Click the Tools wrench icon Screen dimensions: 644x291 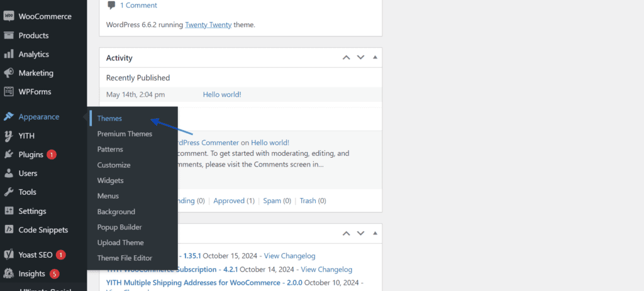(x=9, y=192)
